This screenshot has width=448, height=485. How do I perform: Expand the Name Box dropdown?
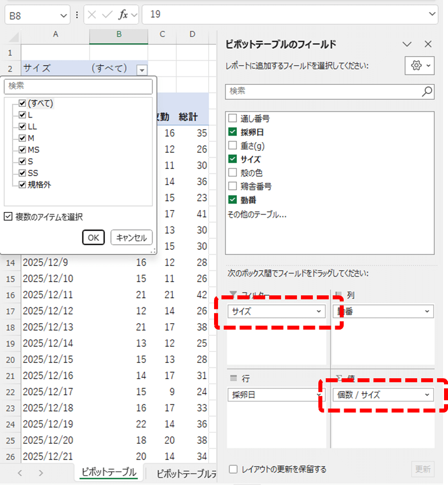[64, 15]
